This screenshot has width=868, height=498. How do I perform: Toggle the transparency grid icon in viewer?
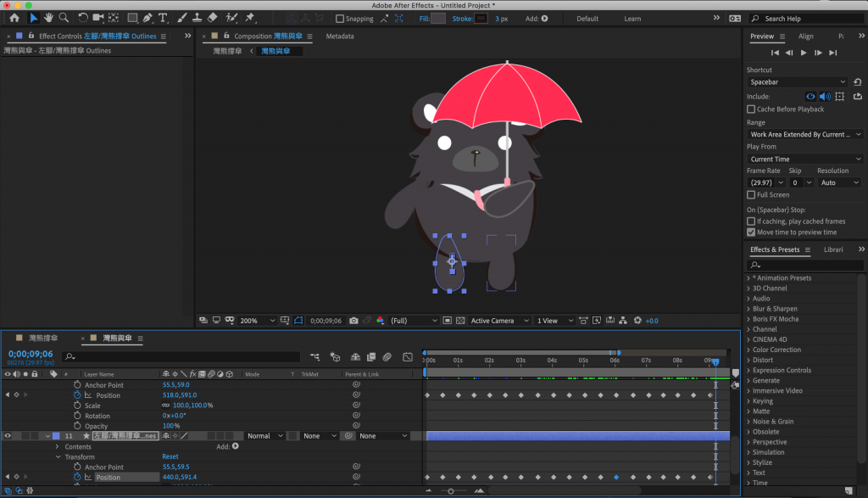tap(460, 321)
